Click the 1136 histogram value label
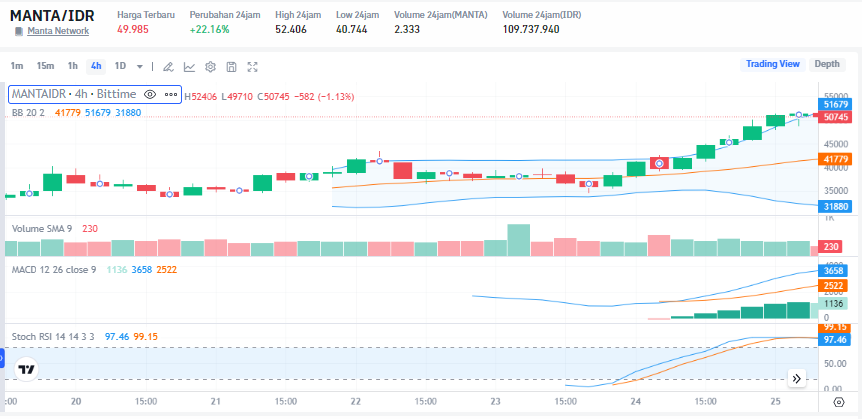862x419 pixels. [835, 303]
